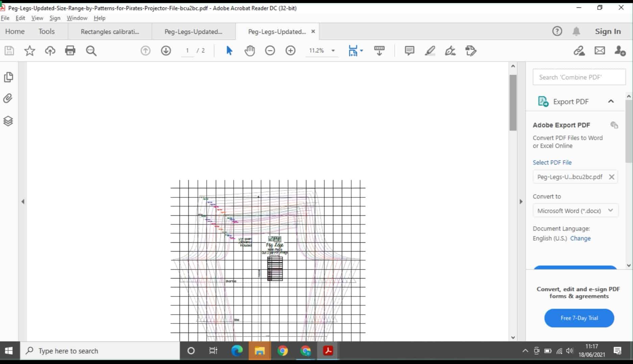The height and width of the screenshot is (364, 633).
Task: Switch to the Rectangles calibration tab
Action: tap(110, 32)
